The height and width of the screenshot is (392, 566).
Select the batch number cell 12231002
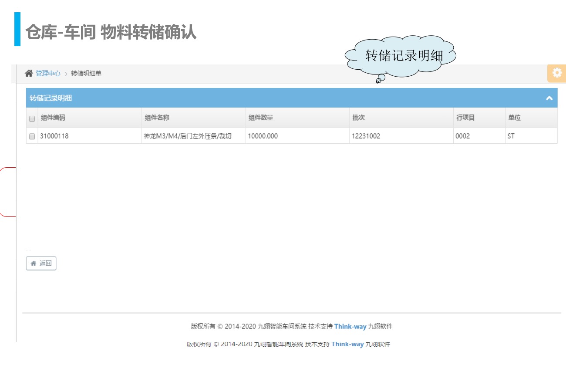(x=366, y=136)
